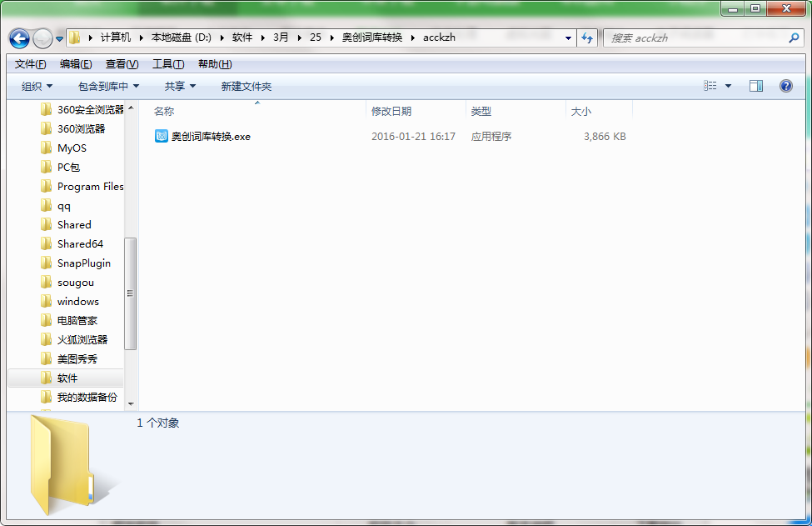This screenshot has height=526, width=812.
Task: Click the 3,866 KB size cell
Action: [x=605, y=137]
